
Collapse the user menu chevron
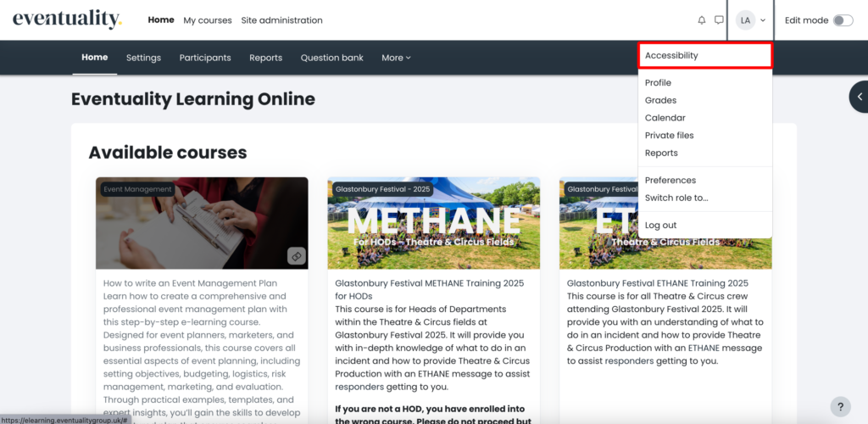763,20
